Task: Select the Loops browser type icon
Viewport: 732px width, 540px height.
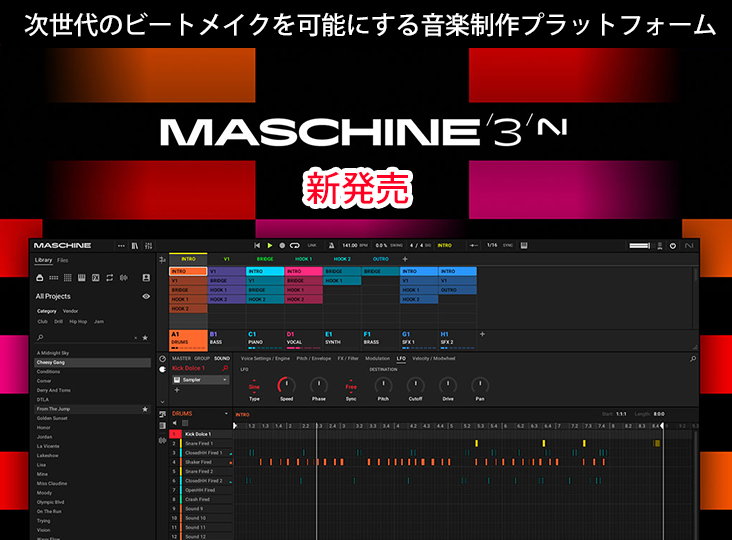Action: [x=110, y=278]
